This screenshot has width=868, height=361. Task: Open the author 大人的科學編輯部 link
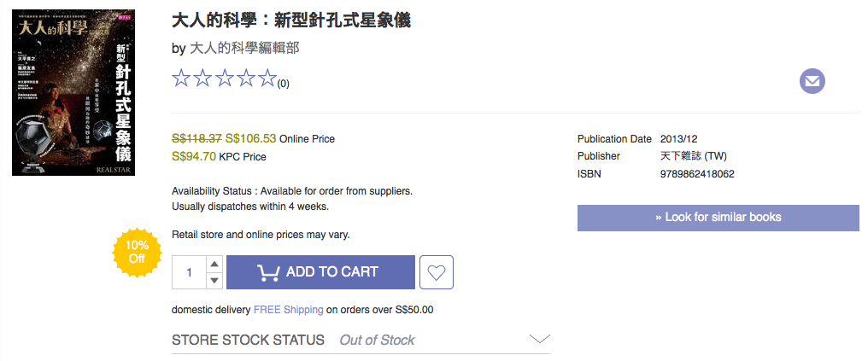click(243, 48)
